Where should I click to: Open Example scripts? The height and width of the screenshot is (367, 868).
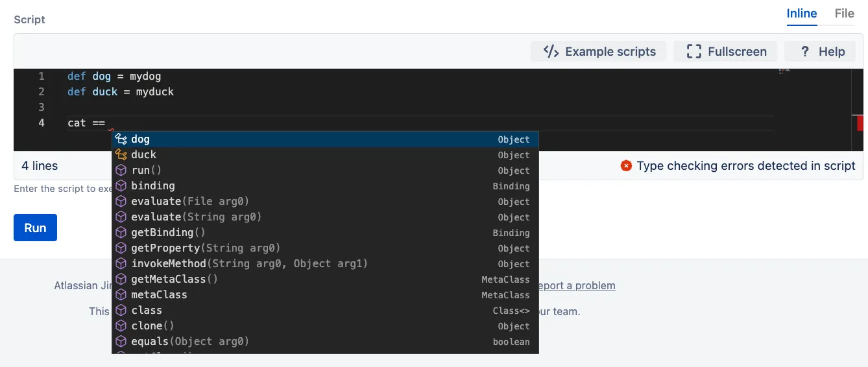599,51
